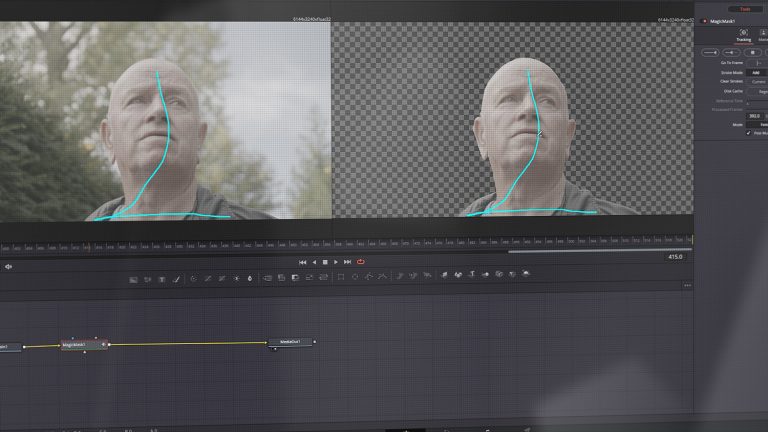Viewport: 768px width, 432px height.
Task: Click the stop tracking button
Action: (752, 52)
